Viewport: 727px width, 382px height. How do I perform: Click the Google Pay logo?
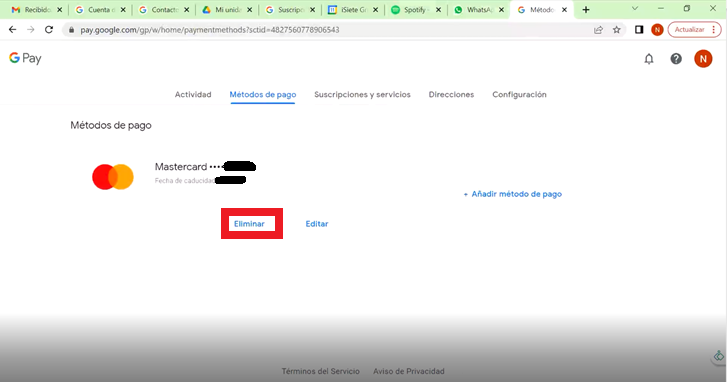tap(26, 58)
